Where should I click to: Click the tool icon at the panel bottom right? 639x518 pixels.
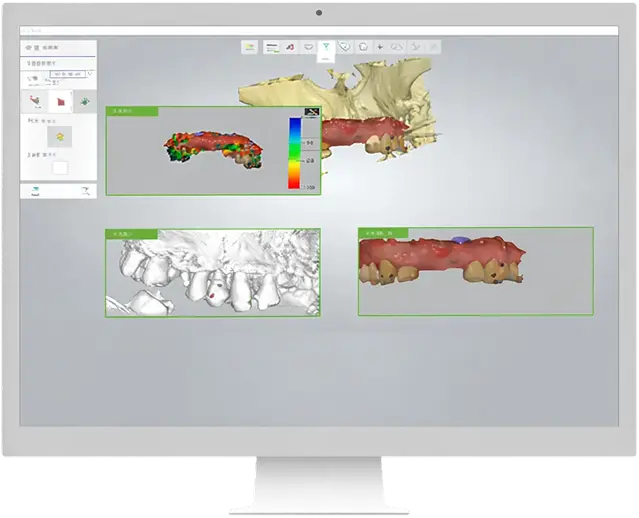(x=85, y=191)
